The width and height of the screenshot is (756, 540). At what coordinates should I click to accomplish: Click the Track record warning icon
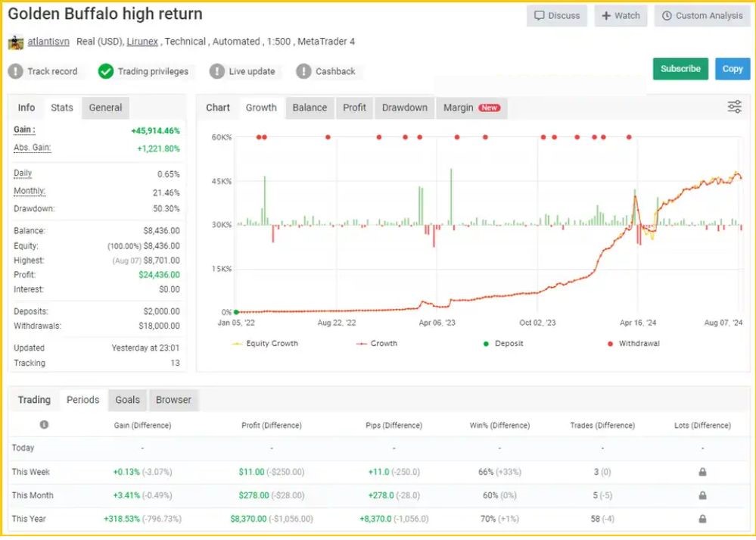16,71
